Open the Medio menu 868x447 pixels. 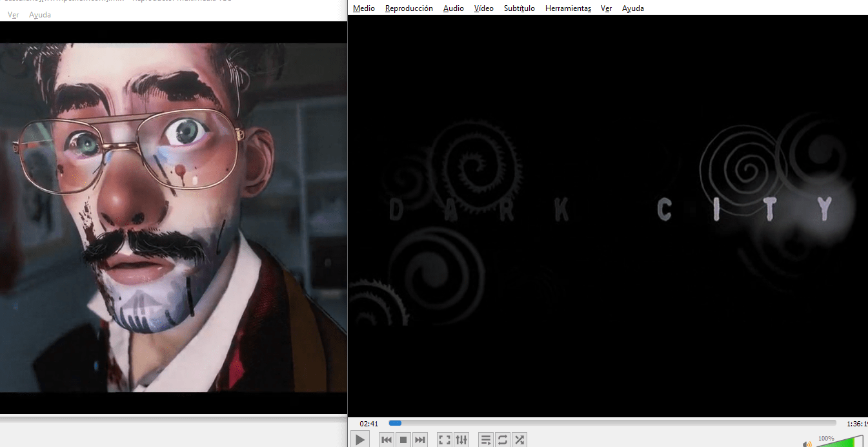(364, 8)
